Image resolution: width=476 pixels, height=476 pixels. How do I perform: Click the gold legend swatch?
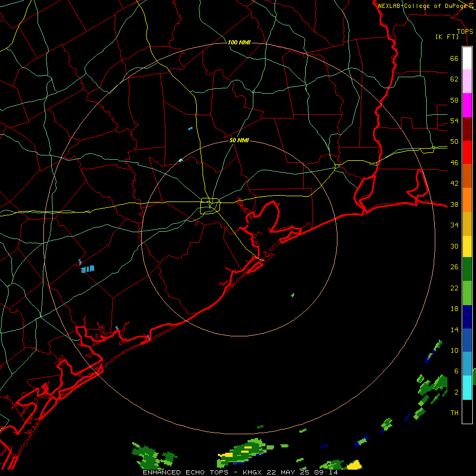(x=467, y=224)
